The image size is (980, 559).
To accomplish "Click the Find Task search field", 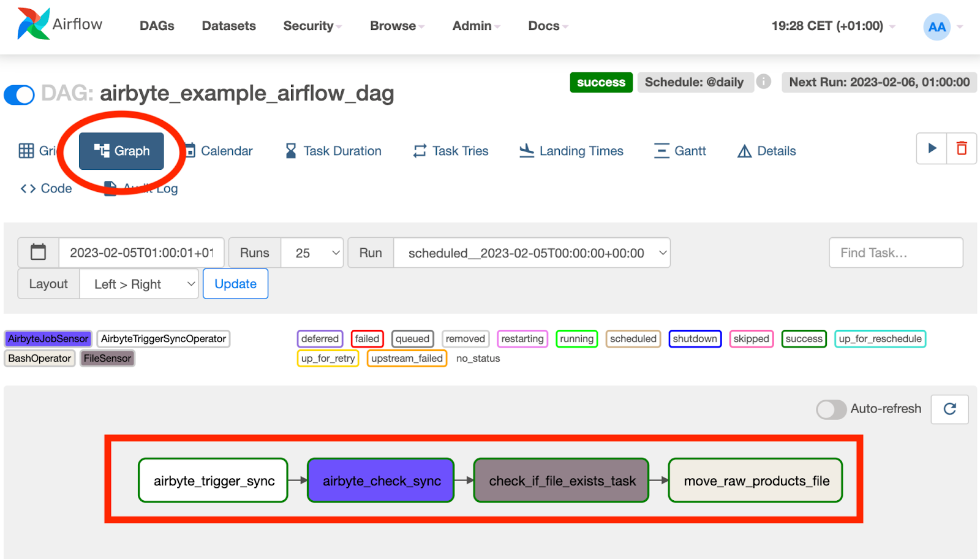I will point(895,252).
